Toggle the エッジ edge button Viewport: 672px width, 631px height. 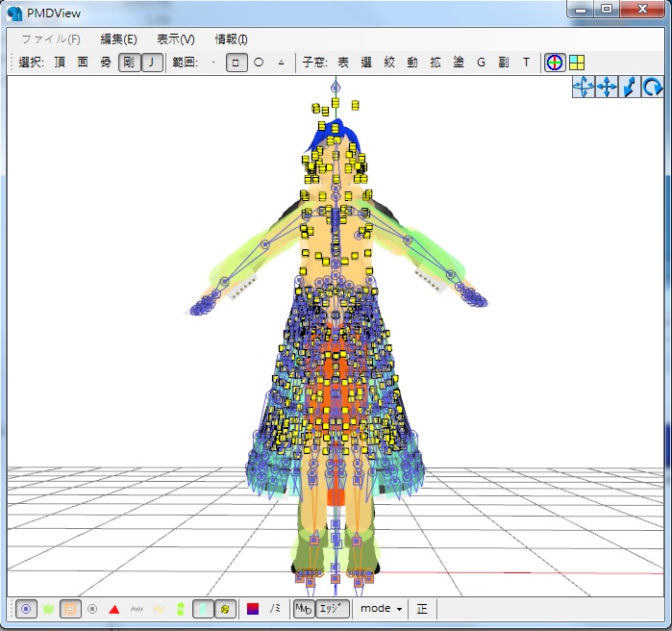click(332, 609)
